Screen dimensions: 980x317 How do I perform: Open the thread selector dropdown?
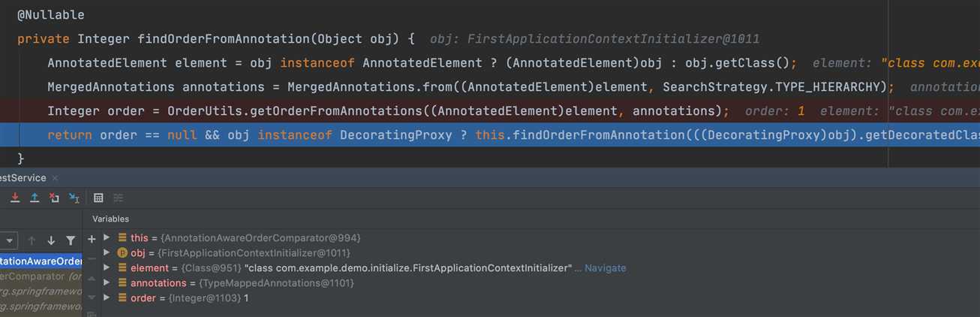(x=9, y=240)
